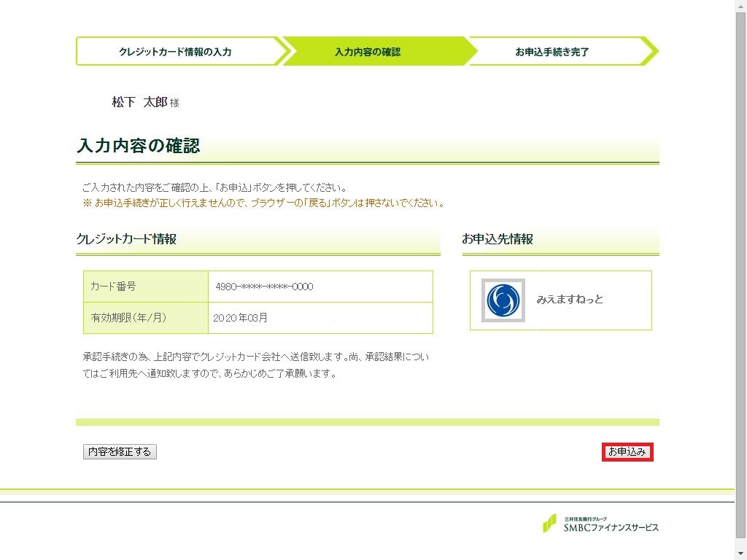The image size is (747, 560).
Task: Click the みえますねっと blue swirl logo
Action: coord(503,300)
